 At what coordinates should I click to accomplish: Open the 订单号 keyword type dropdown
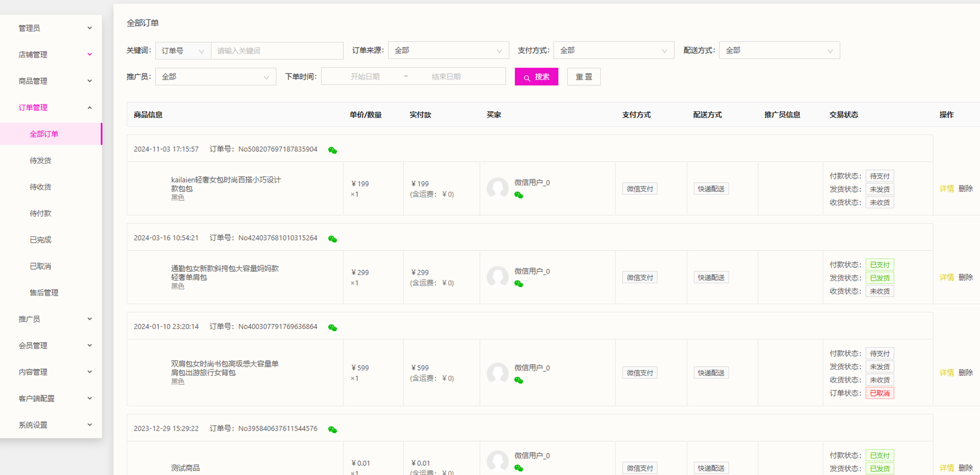click(x=183, y=51)
